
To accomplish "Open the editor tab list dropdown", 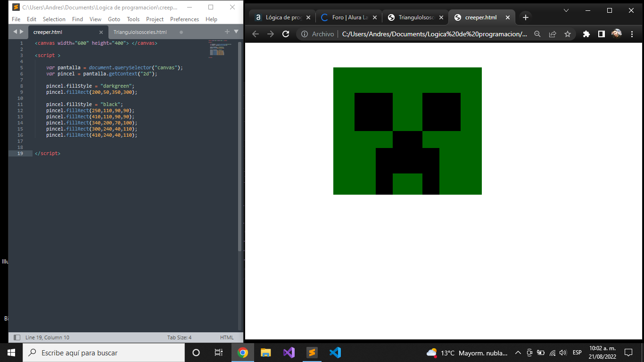I will [x=236, y=32].
